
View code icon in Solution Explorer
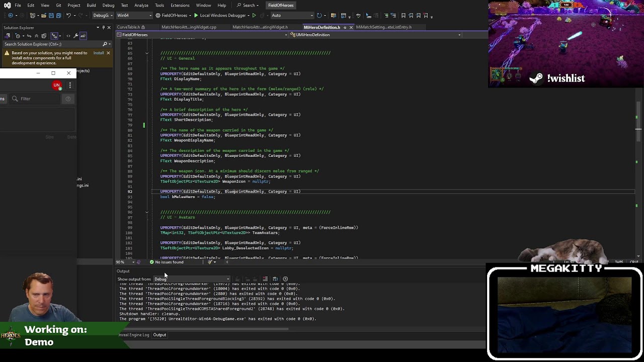[x=68, y=36]
